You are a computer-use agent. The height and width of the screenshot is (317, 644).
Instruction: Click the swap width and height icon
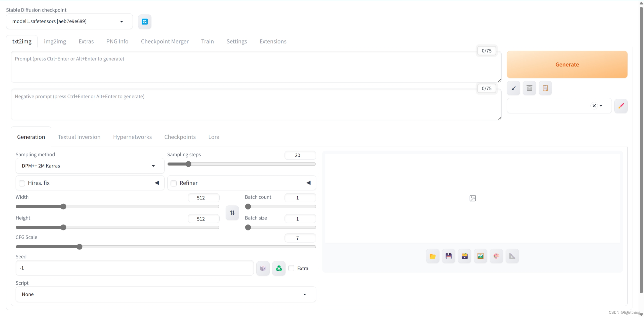(x=232, y=213)
